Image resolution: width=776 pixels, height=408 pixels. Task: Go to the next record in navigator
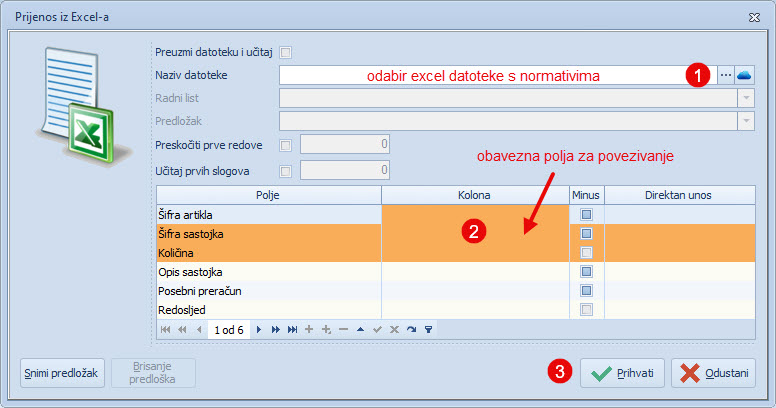[x=259, y=329]
